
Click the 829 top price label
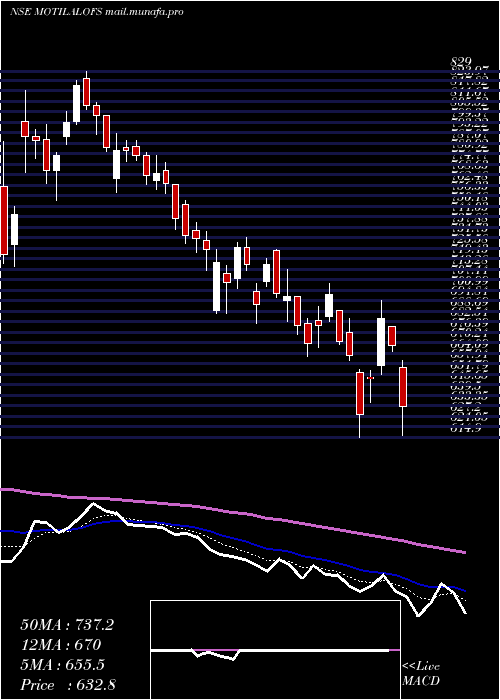coord(461,62)
